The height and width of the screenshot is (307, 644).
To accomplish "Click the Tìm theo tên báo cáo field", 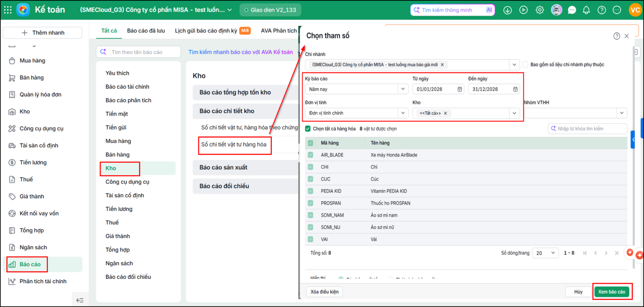I will [x=138, y=52].
